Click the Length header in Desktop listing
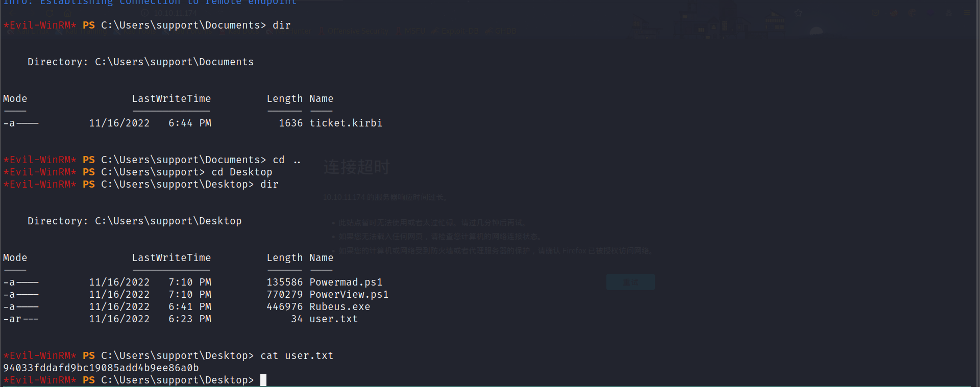Screen dimensions: 980x387 (284, 257)
